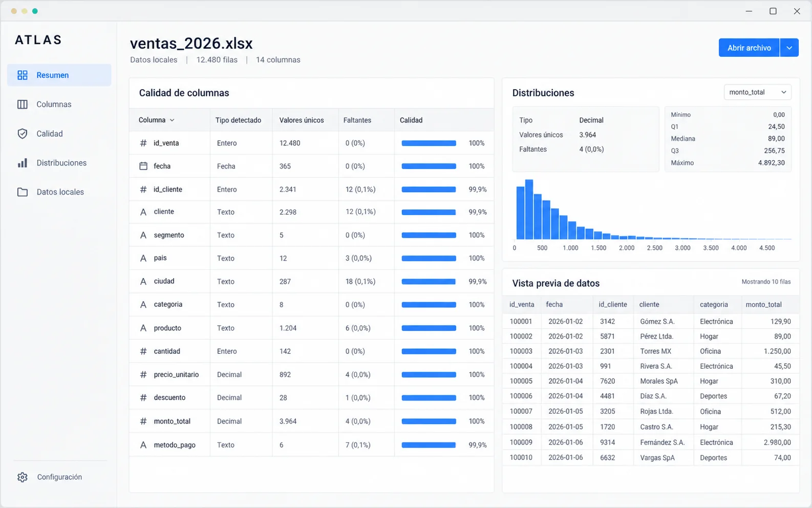812x508 pixels.
Task: Select the precio_unitario column name
Action: (x=176, y=375)
